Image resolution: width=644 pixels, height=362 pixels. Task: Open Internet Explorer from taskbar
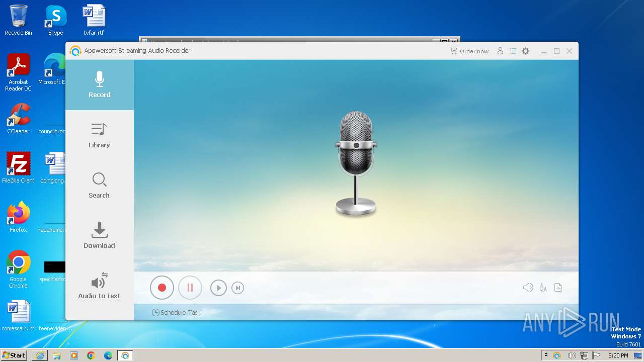[x=40, y=355]
